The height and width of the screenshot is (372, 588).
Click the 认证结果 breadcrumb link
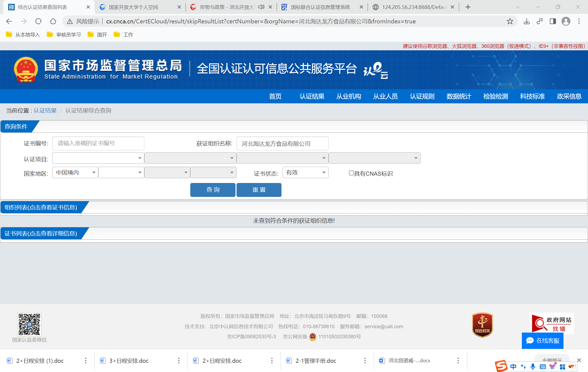45,111
